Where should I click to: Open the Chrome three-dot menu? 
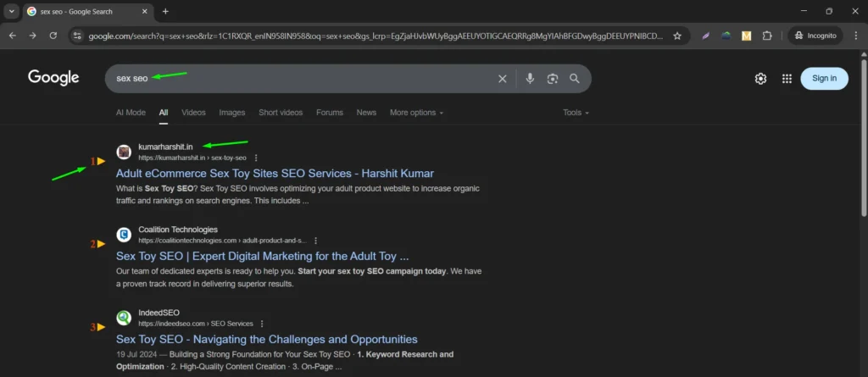[856, 36]
